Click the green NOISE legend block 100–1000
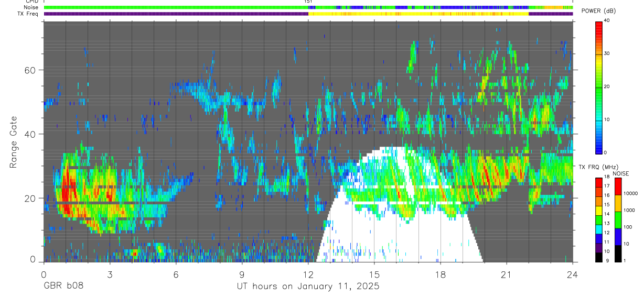 618,220
